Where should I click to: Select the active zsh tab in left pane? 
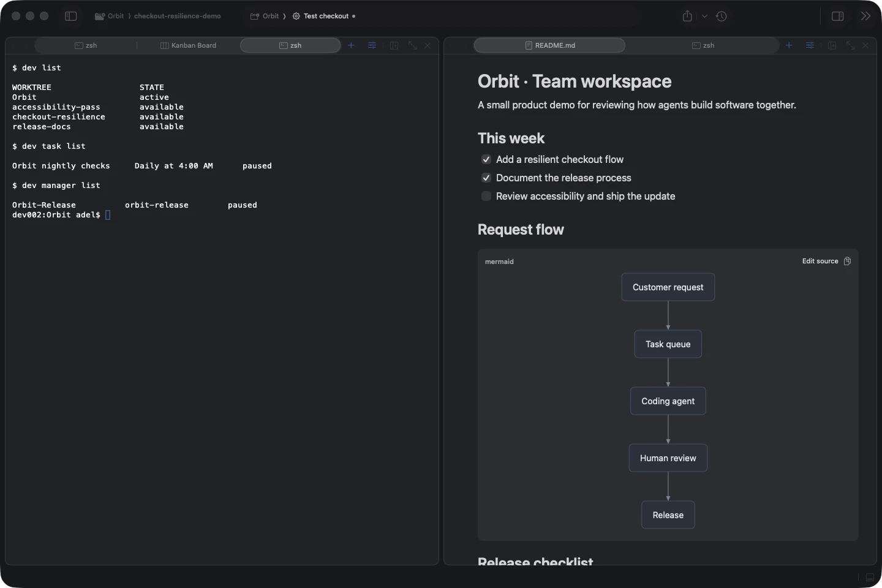pyautogui.click(x=290, y=45)
